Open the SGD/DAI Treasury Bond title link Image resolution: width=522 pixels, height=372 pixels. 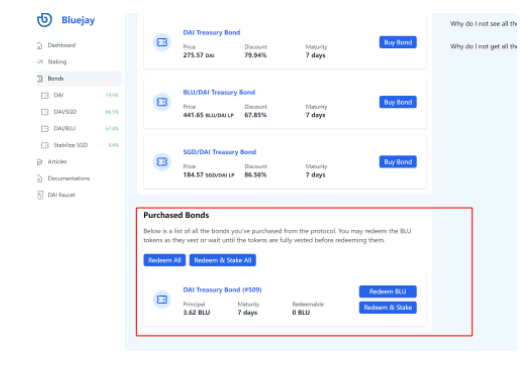pos(220,152)
